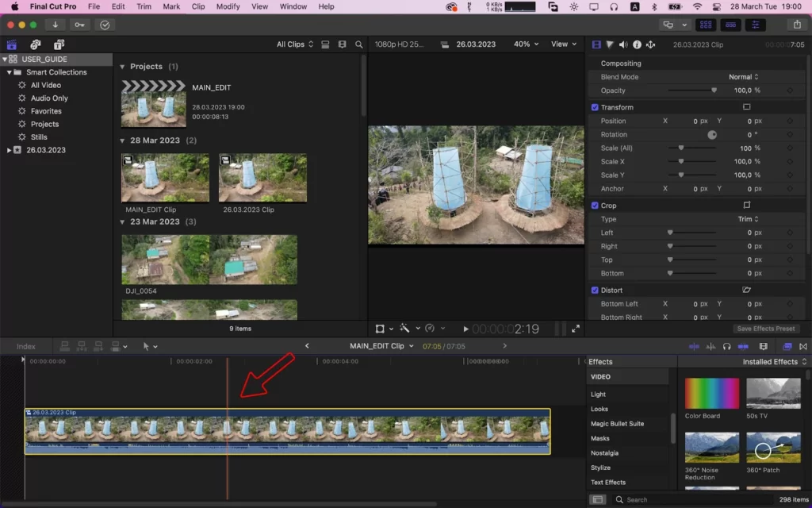This screenshot has width=812, height=508.
Task: Open Titles and Generators sidebar icon
Action: pos(59,44)
